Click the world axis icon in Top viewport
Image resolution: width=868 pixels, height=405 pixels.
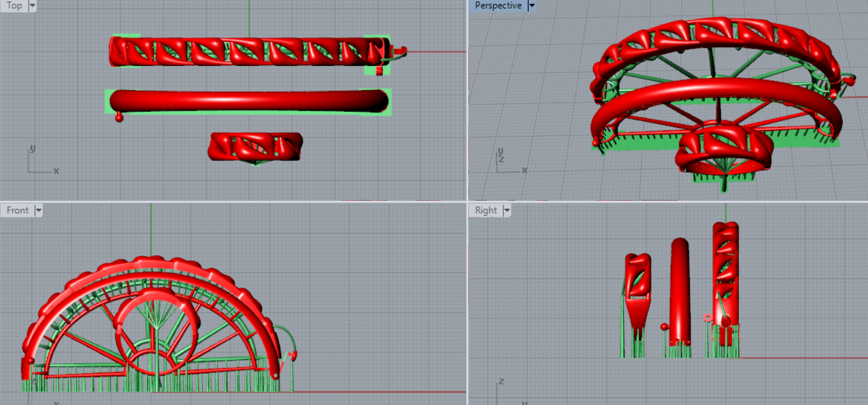pyautogui.click(x=38, y=163)
